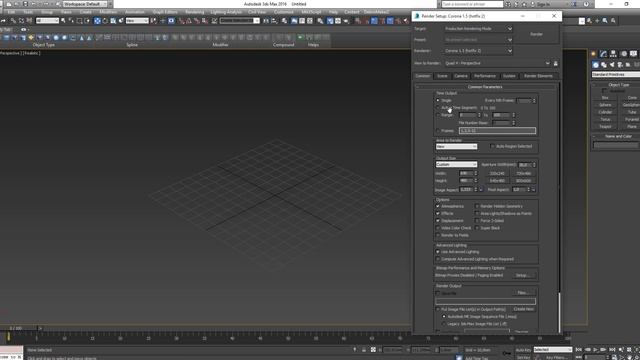Screen dimensions: 640x360
Task: Open the Preset dropdown in Render Setup
Action: 478,40
